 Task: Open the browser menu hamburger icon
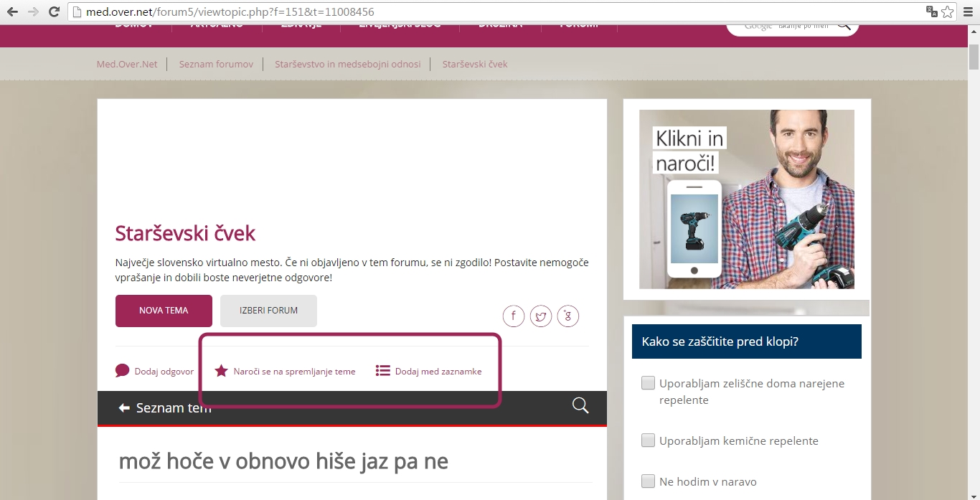[x=968, y=11]
